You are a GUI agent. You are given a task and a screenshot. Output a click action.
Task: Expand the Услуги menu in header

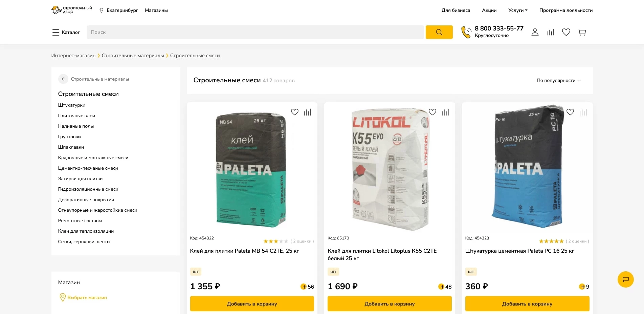517,10
